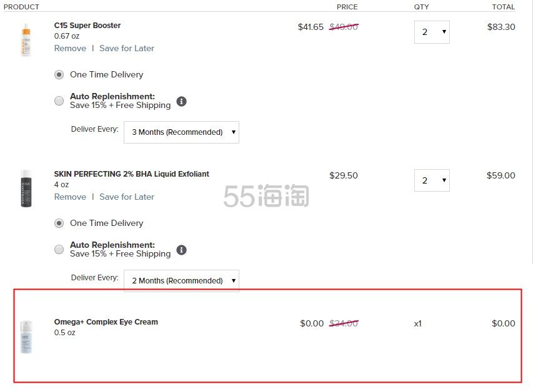Open the Omega+ Complex Eye Cream title

(x=106, y=322)
